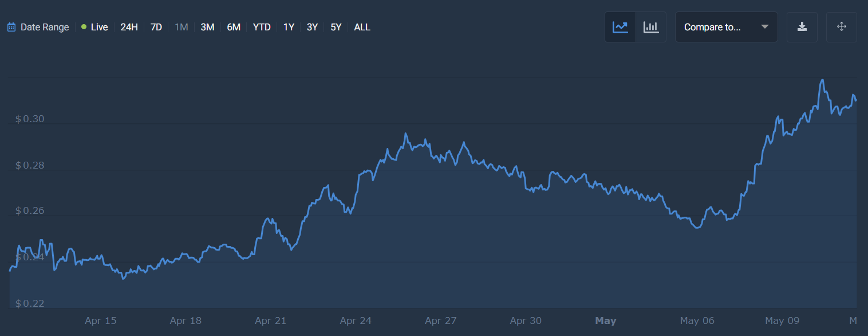The height and width of the screenshot is (336, 868).
Task: Click the Compare to dropdown arrow
Action: point(765,27)
